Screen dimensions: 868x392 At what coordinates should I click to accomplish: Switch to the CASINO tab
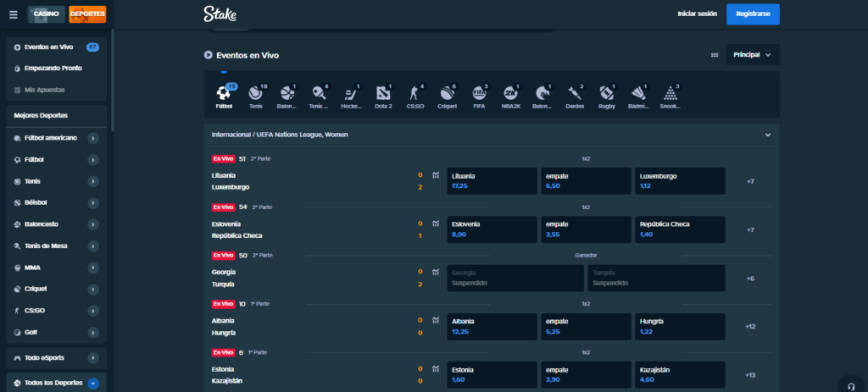47,14
